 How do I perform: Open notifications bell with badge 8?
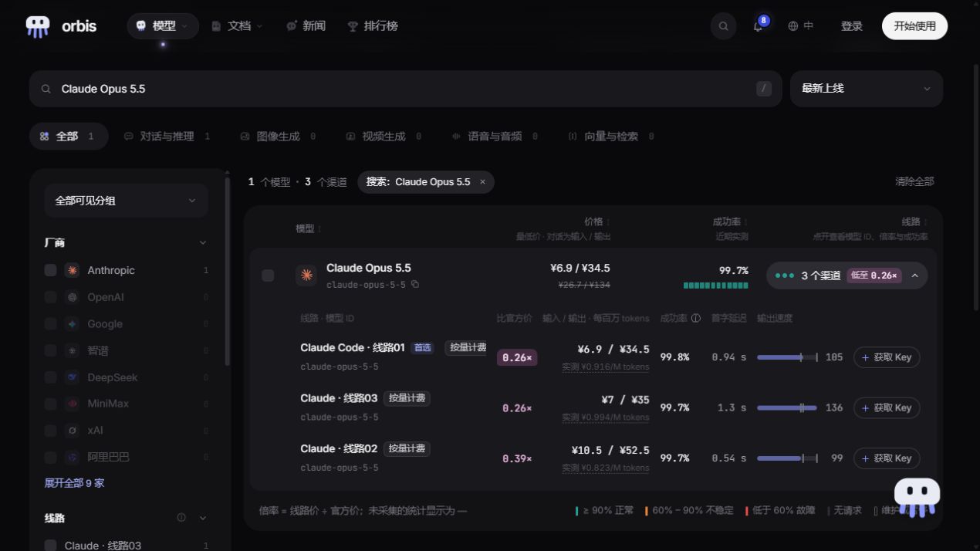[759, 26]
